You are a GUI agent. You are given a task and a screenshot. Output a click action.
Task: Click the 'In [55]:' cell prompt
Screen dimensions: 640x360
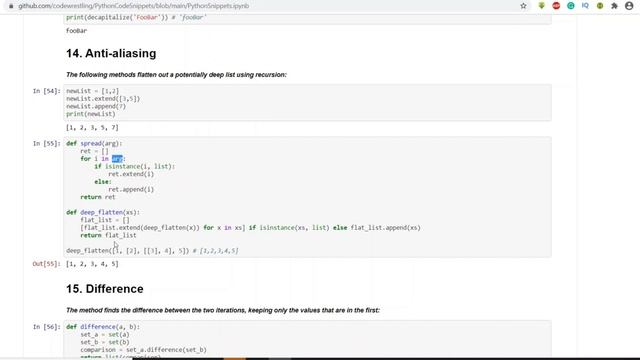coord(47,144)
